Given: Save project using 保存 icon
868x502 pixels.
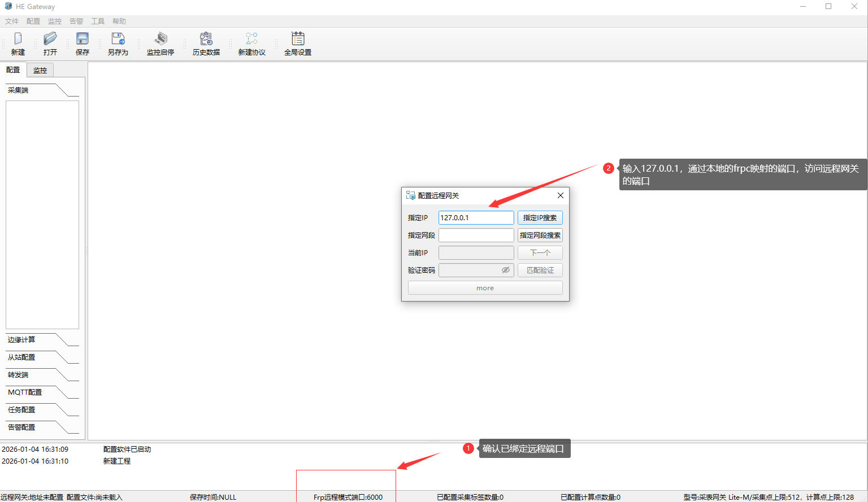Looking at the screenshot, I should (x=83, y=39).
